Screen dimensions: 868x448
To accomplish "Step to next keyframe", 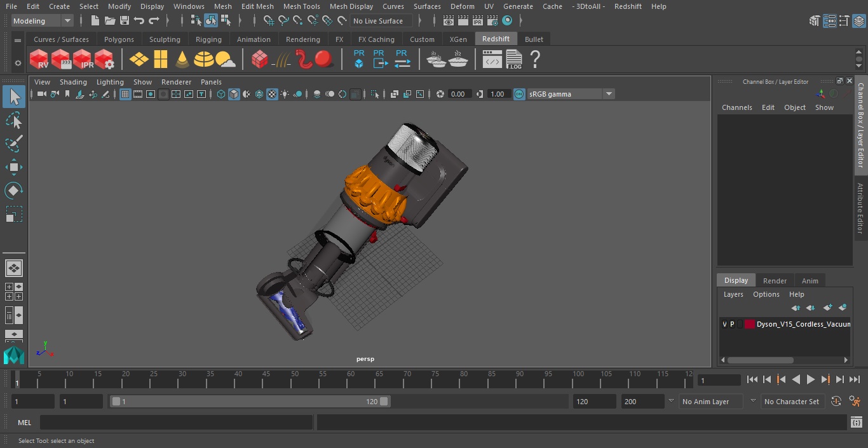I will (x=825, y=379).
